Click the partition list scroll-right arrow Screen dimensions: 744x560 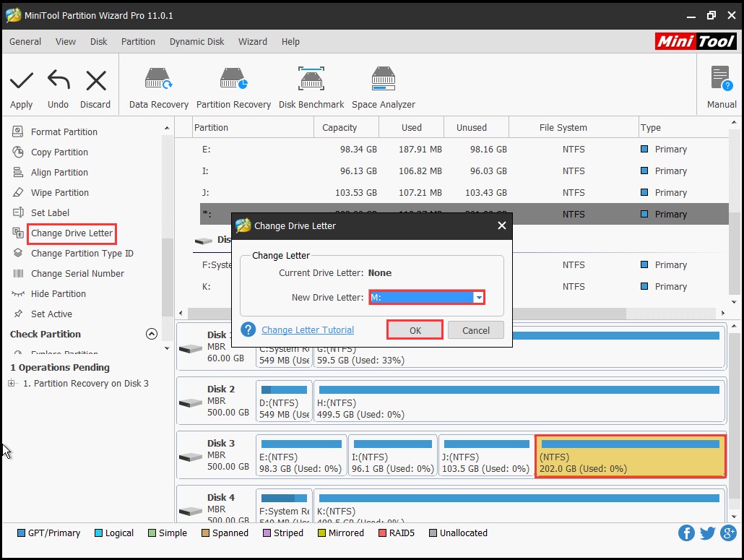(722, 313)
